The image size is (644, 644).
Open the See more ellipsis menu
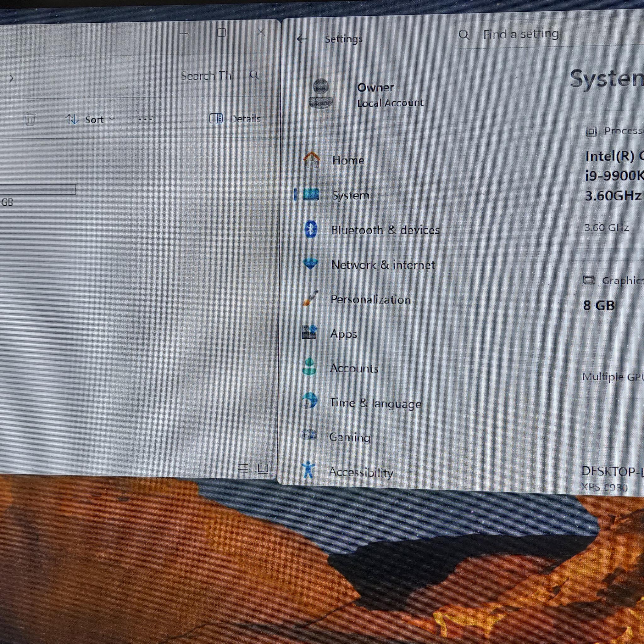(145, 119)
